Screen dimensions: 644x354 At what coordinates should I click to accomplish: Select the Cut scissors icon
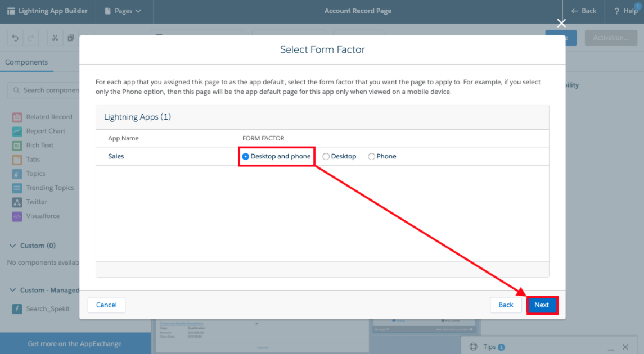click(55, 37)
